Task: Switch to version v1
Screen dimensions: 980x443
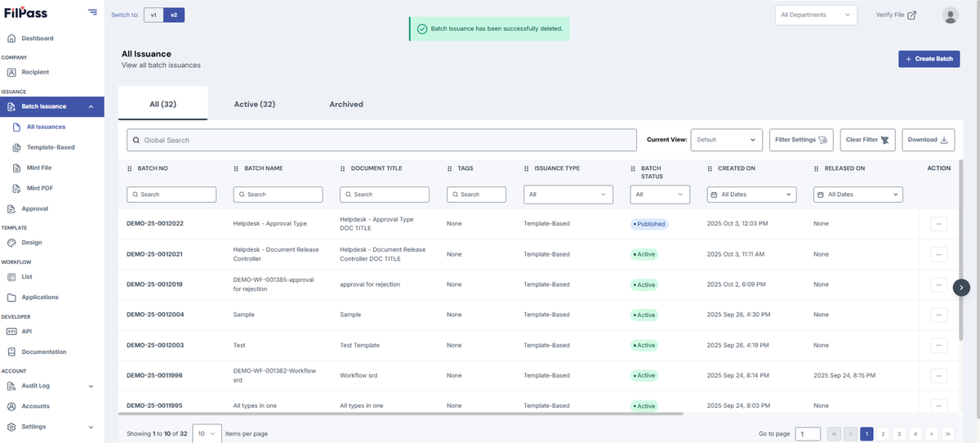Action: [x=153, y=15]
